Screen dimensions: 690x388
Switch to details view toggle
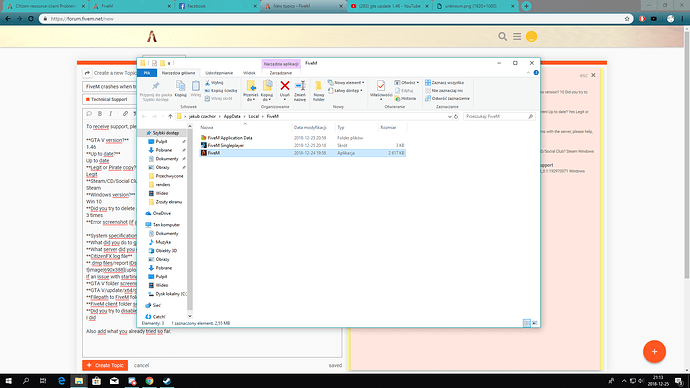point(527,323)
